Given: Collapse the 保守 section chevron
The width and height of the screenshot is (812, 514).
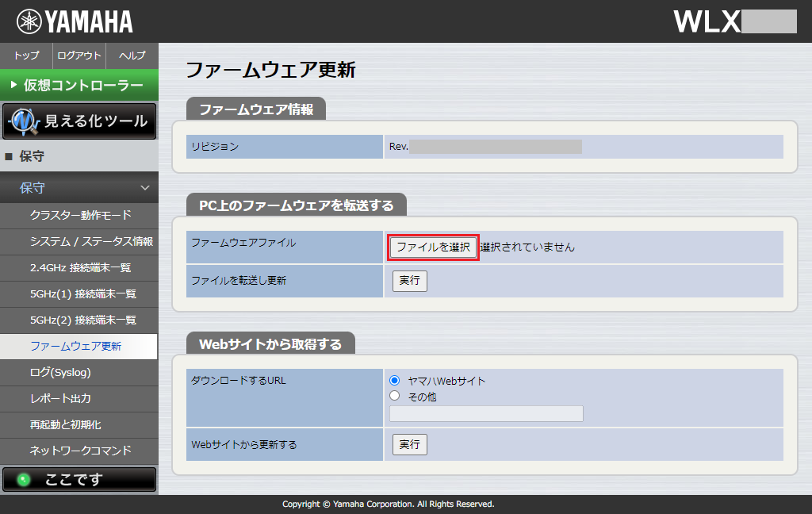Looking at the screenshot, I should pyautogui.click(x=144, y=188).
